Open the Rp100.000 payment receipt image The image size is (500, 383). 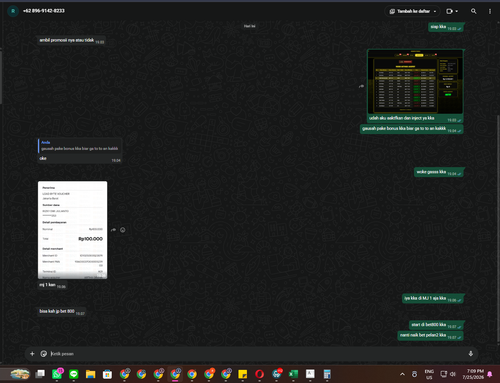tap(73, 230)
